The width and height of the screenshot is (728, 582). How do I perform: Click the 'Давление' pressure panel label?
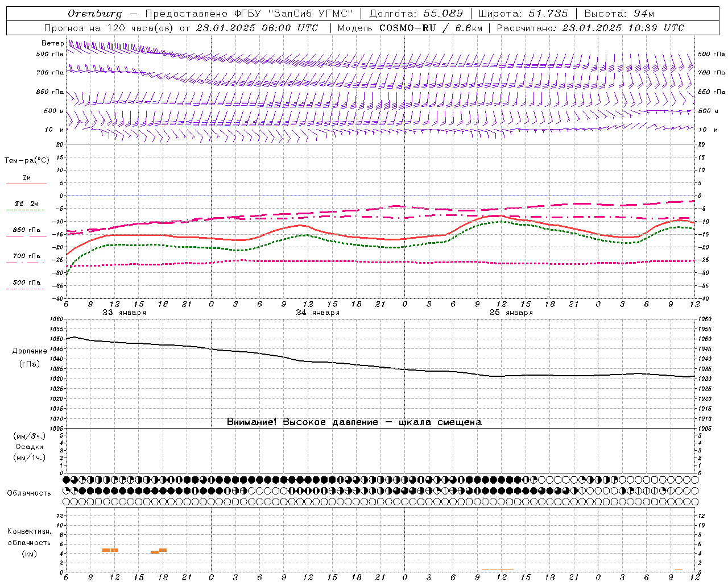[x=30, y=351]
